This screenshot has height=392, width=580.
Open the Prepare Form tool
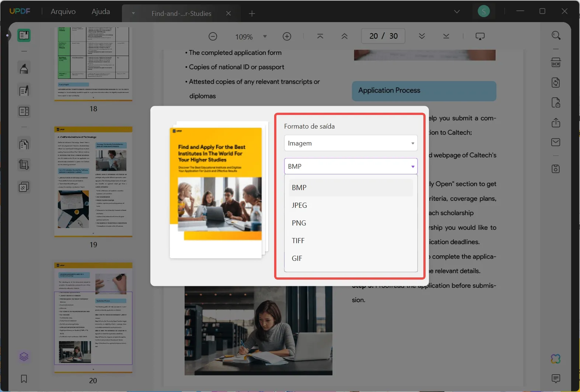pyautogui.click(x=24, y=111)
